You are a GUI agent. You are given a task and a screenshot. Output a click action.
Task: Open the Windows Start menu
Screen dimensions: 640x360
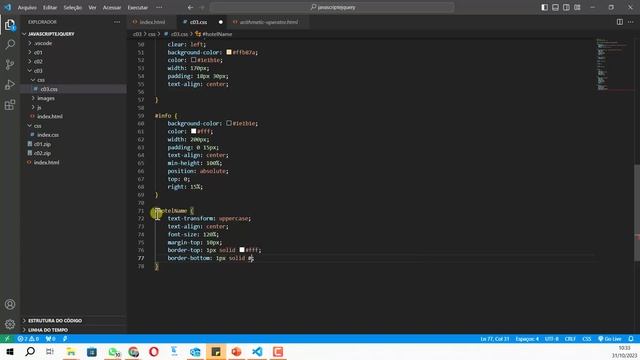10,351
